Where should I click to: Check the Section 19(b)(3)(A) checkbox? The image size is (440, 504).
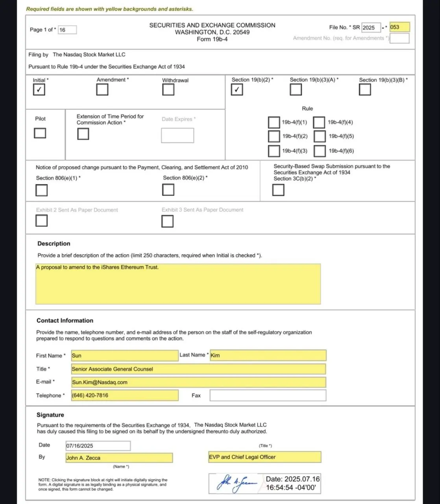click(296, 90)
